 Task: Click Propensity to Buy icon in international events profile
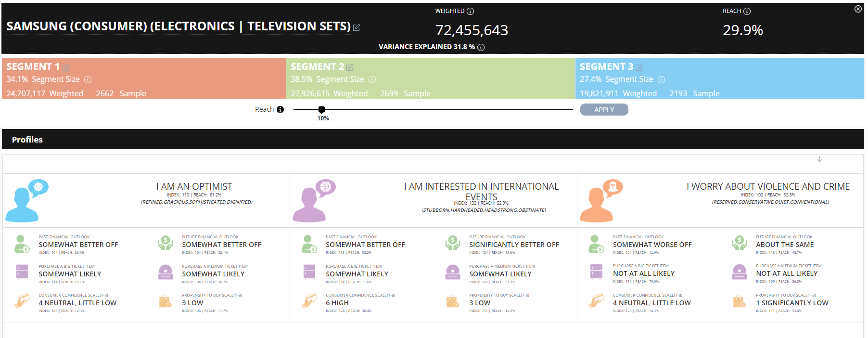(x=452, y=301)
